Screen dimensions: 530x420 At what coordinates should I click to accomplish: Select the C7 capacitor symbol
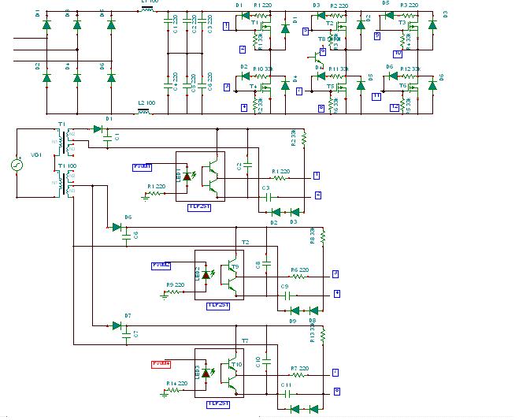coord(127,335)
